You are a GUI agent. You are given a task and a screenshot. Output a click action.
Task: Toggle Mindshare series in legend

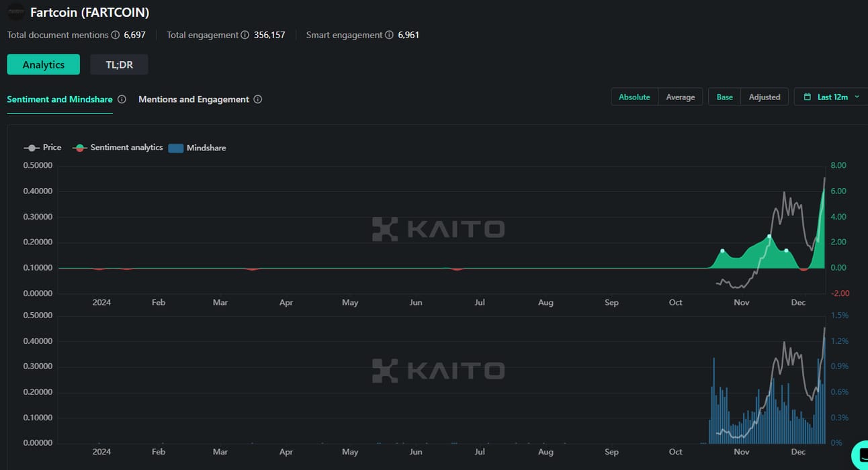197,148
